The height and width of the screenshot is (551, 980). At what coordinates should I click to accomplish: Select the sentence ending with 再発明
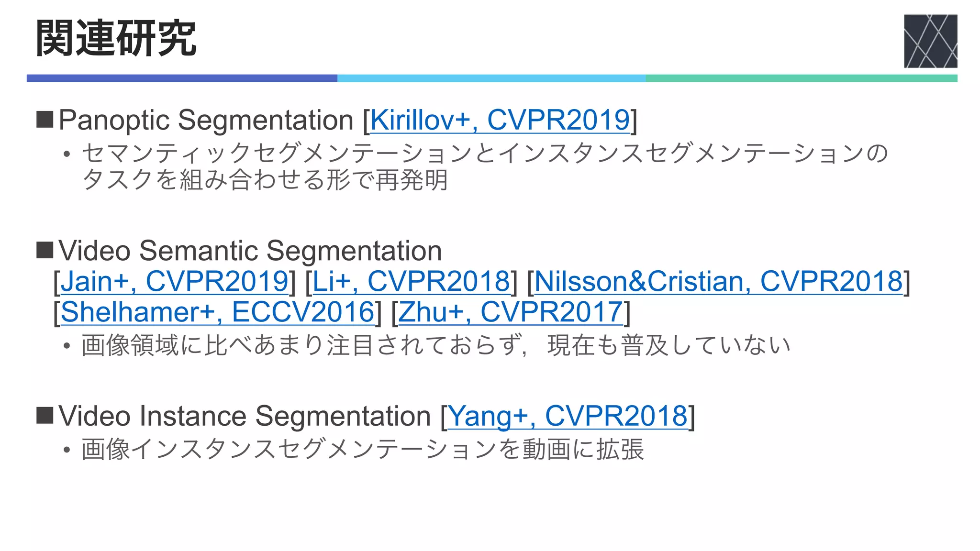tap(485, 166)
